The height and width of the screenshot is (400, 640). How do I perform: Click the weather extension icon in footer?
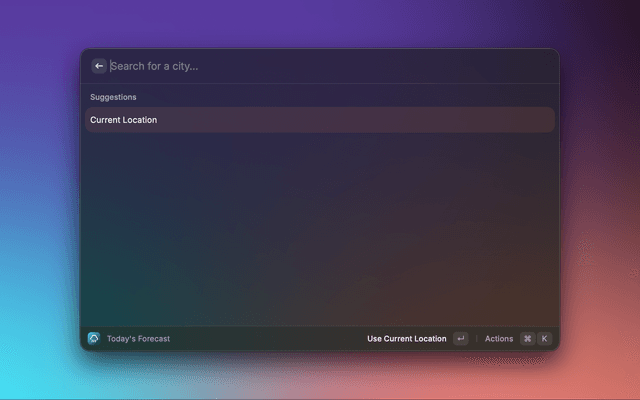point(94,339)
